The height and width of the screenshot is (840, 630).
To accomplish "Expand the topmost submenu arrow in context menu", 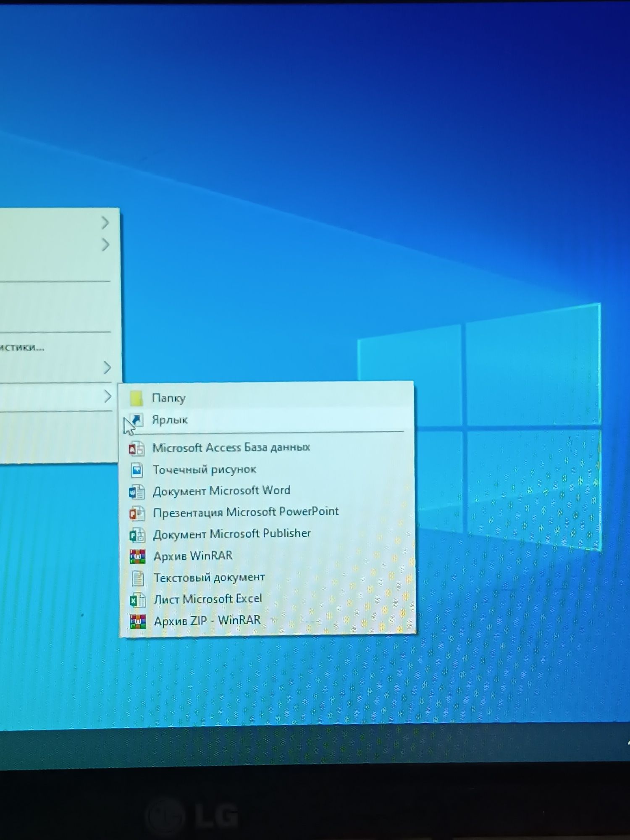I will 105,223.
